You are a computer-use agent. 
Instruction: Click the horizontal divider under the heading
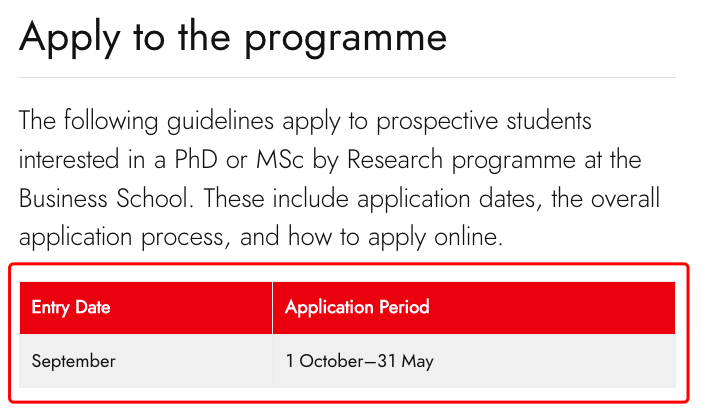347,77
